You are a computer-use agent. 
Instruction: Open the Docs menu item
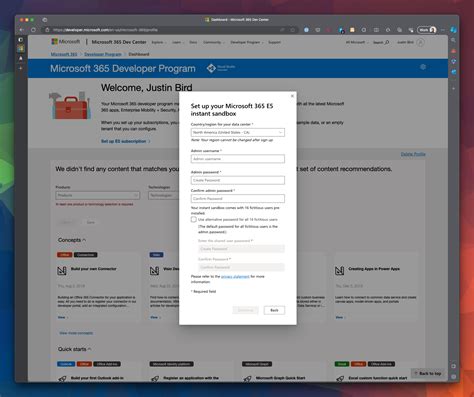pyautogui.click(x=193, y=42)
